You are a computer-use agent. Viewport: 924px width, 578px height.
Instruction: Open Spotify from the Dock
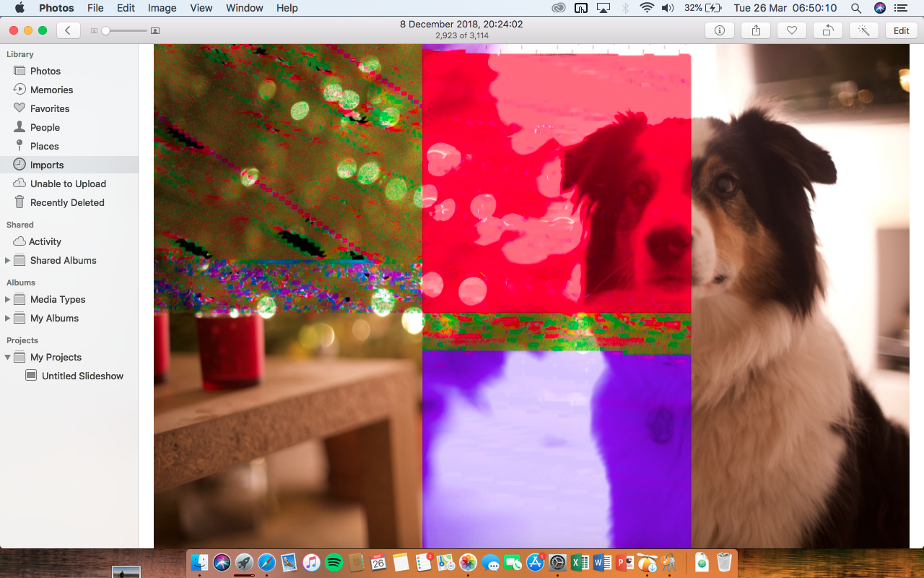pos(334,562)
